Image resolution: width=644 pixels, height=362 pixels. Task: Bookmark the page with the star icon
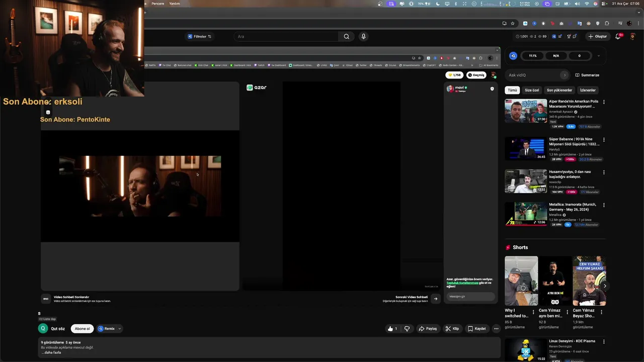click(x=513, y=23)
